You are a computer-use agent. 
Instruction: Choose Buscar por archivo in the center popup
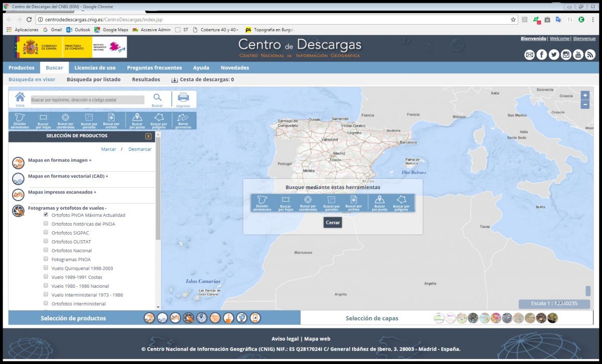pyautogui.click(x=354, y=203)
